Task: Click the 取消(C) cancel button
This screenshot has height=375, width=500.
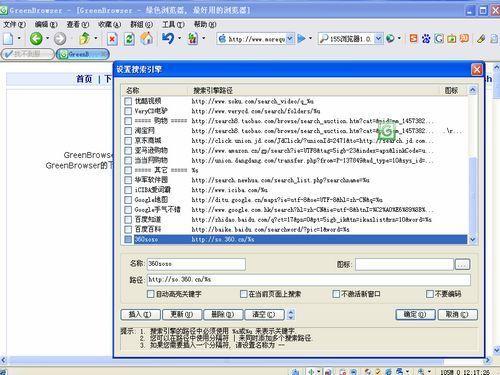Action: pyautogui.click(x=457, y=314)
